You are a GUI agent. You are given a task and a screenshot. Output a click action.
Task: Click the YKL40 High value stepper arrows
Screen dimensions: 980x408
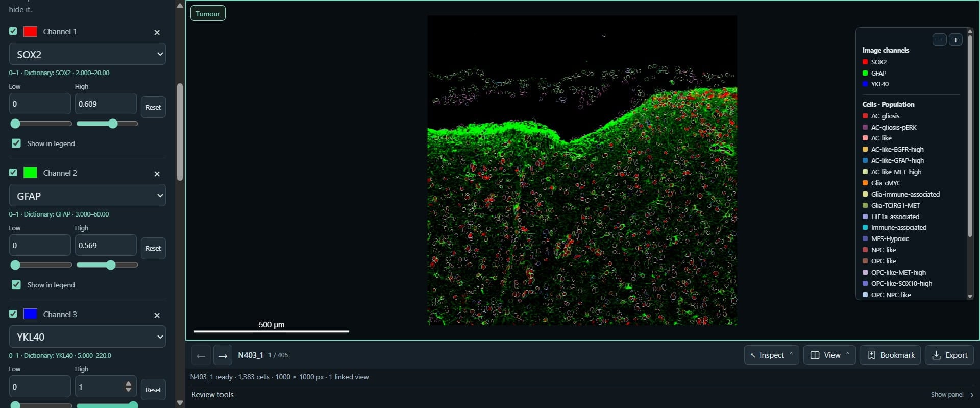coord(129,387)
